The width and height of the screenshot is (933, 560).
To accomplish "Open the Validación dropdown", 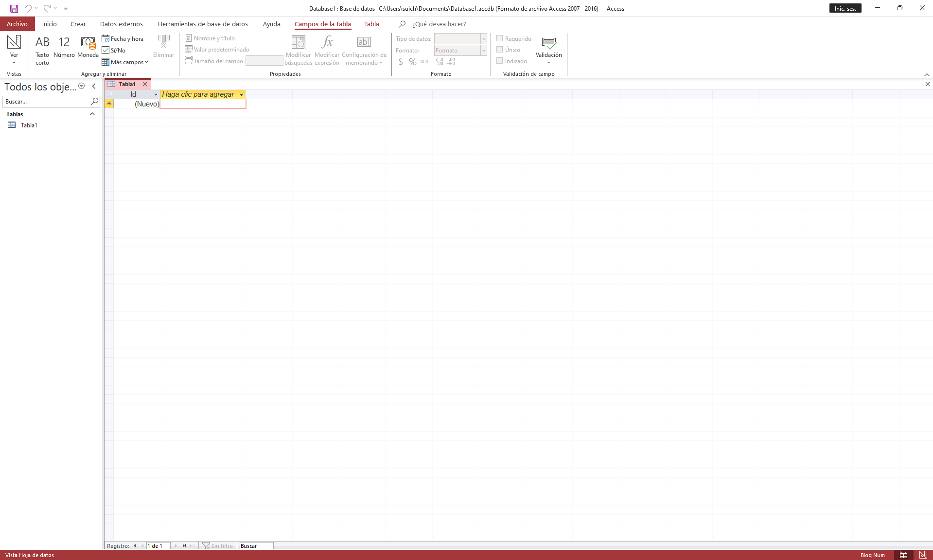I will click(548, 51).
